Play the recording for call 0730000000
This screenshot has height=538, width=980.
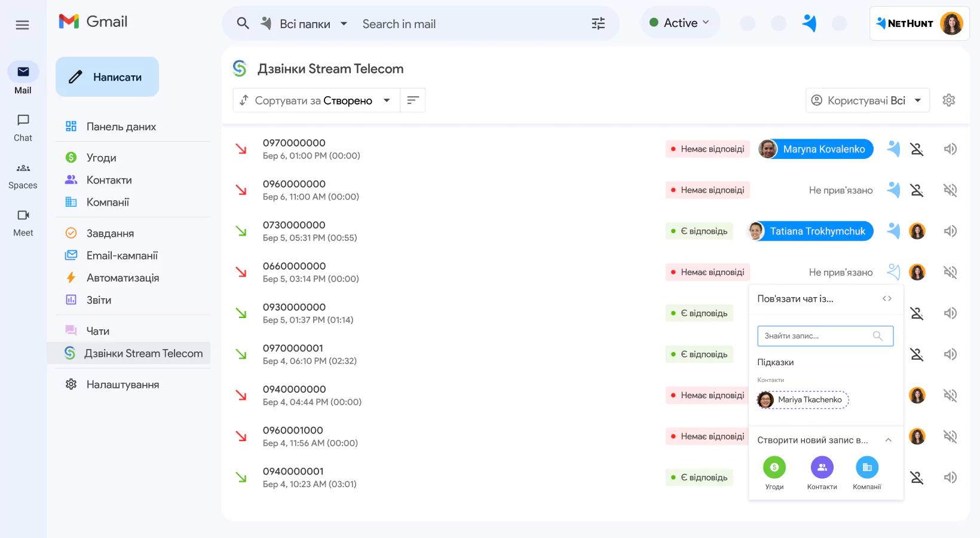[950, 231]
